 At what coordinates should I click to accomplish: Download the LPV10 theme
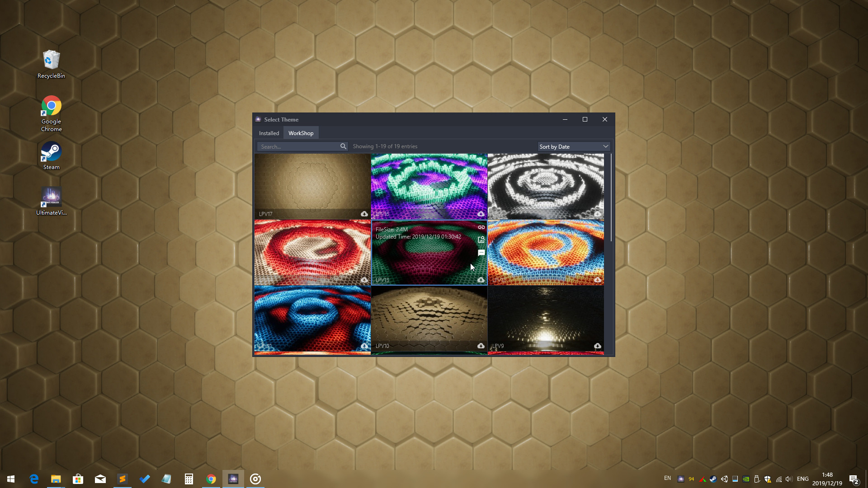tap(481, 346)
